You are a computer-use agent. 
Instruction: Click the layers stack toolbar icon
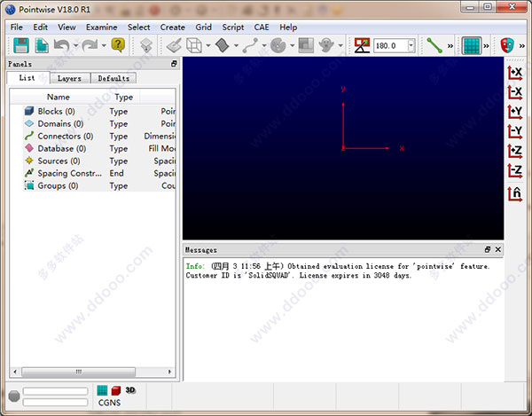[146, 45]
